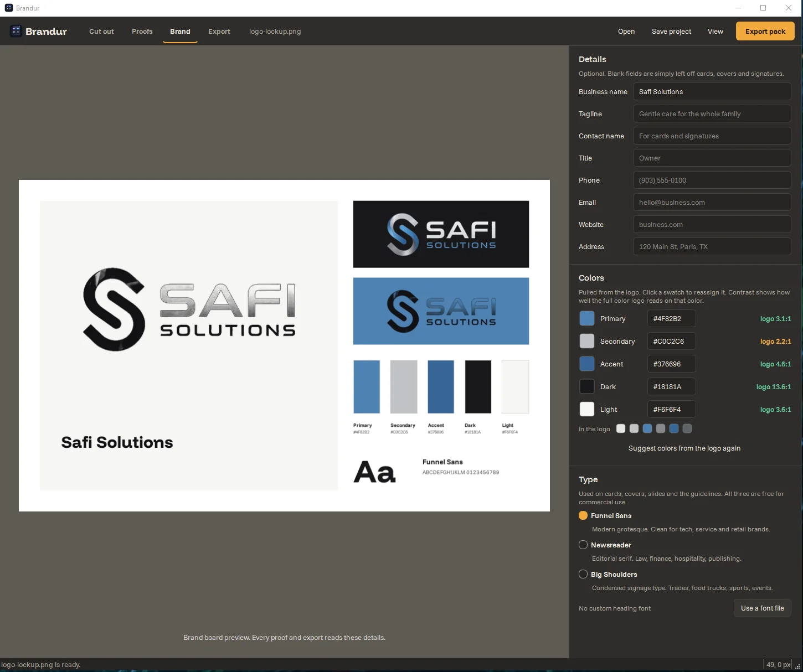Click into the Tagline input
This screenshot has height=672, width=803.
[712, 114]
